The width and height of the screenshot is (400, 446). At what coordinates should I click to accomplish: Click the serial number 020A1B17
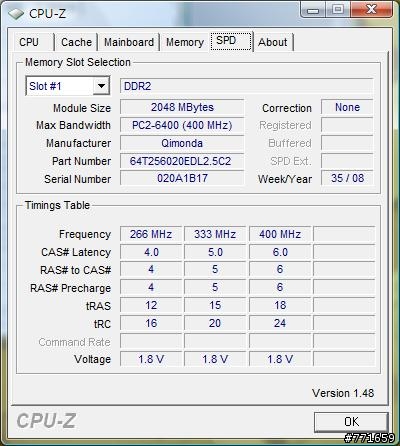[x=182, y=179]
